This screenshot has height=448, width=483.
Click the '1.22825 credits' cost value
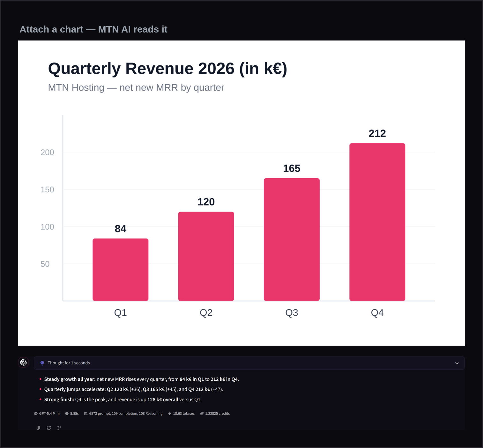click(218, 414)
